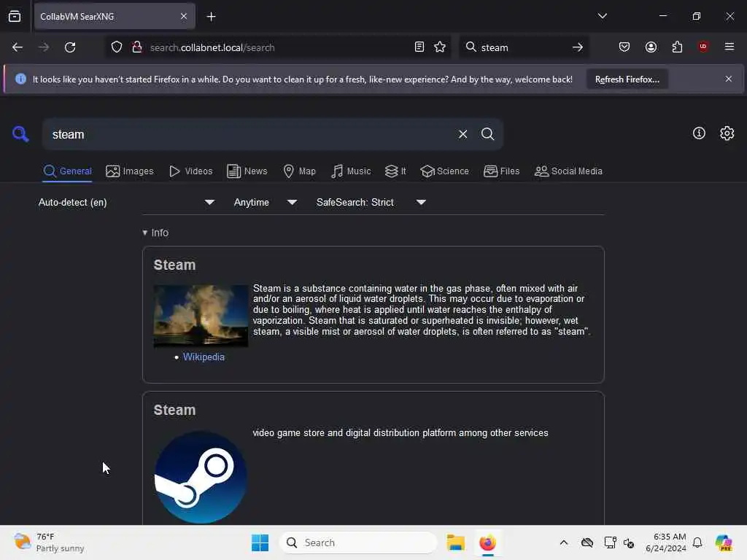Screen dimensions: 747x560
Task: Open the Wikipedia link for Steam
Action: [204, 357]
